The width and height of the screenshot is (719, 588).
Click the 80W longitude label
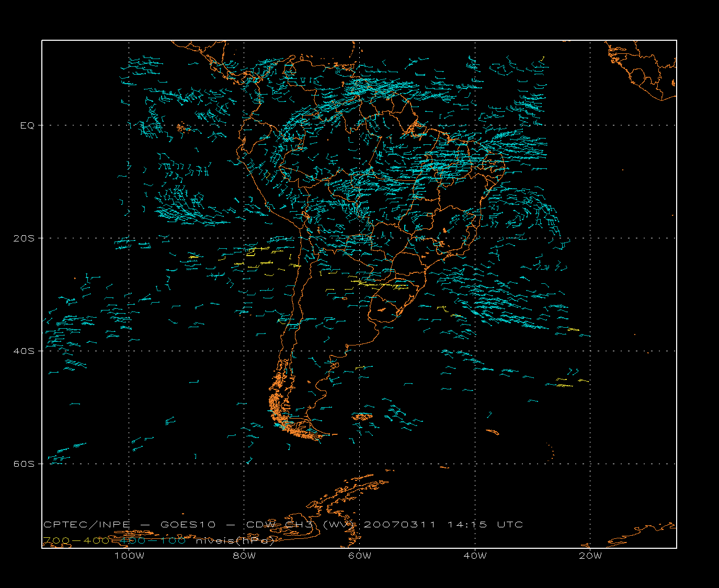244,556
